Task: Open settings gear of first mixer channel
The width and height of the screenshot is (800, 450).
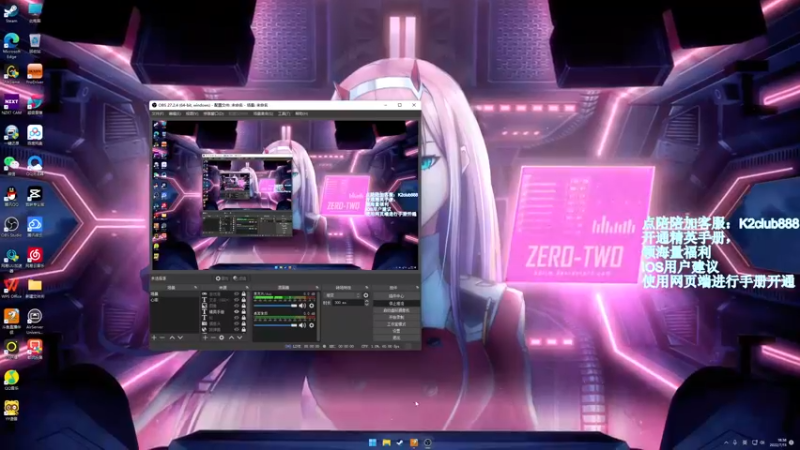Action: (x=311, y=306)
